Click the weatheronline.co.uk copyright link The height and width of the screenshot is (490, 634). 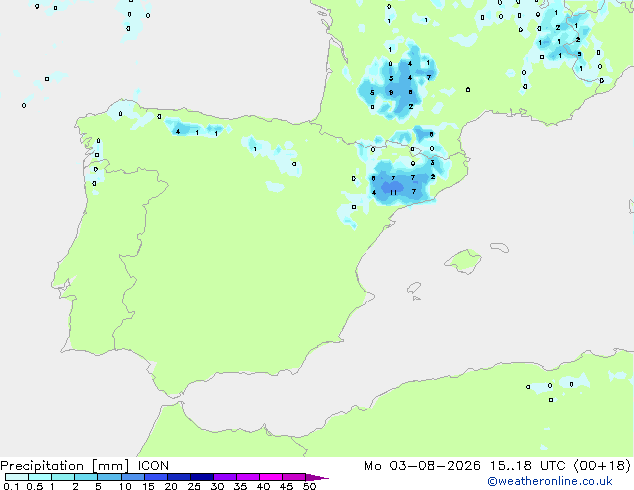(x=550, y=481)
